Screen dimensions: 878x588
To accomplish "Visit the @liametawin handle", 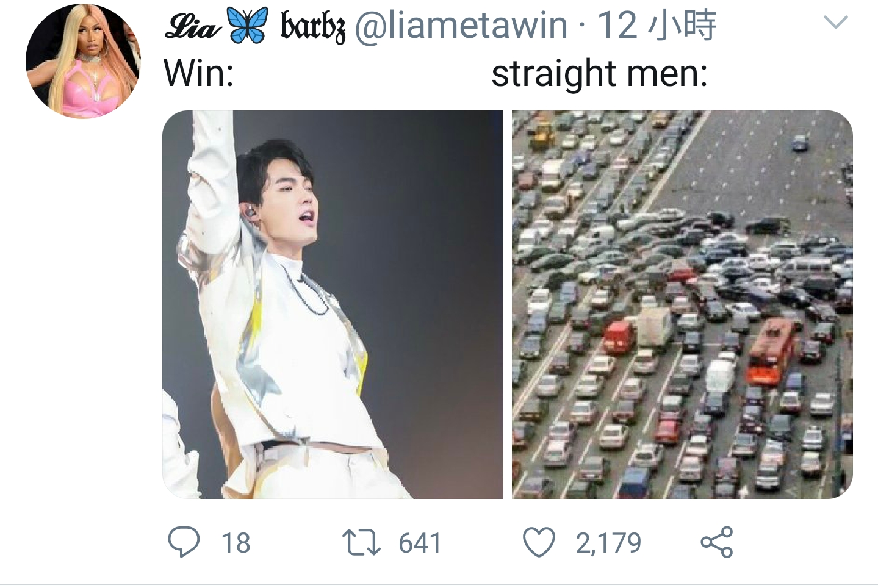I will [461, 26].
